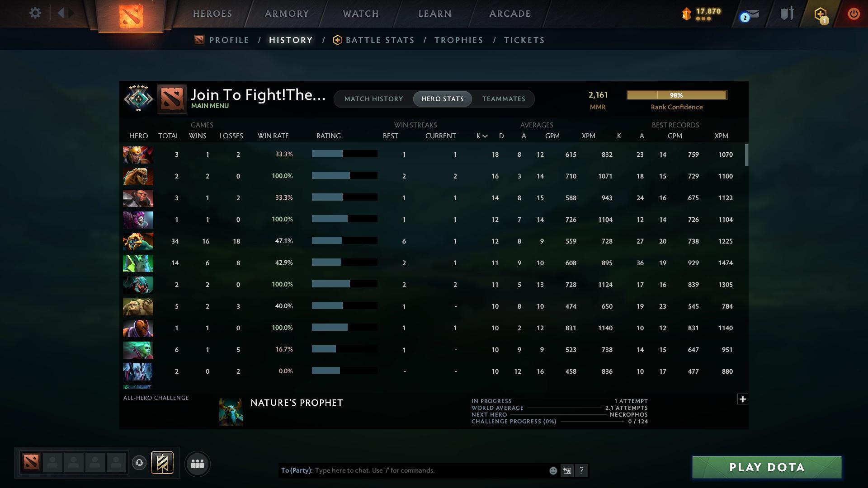Switch to the Match History tab
Screen dimensions: 868x488
tap(373, 99)
